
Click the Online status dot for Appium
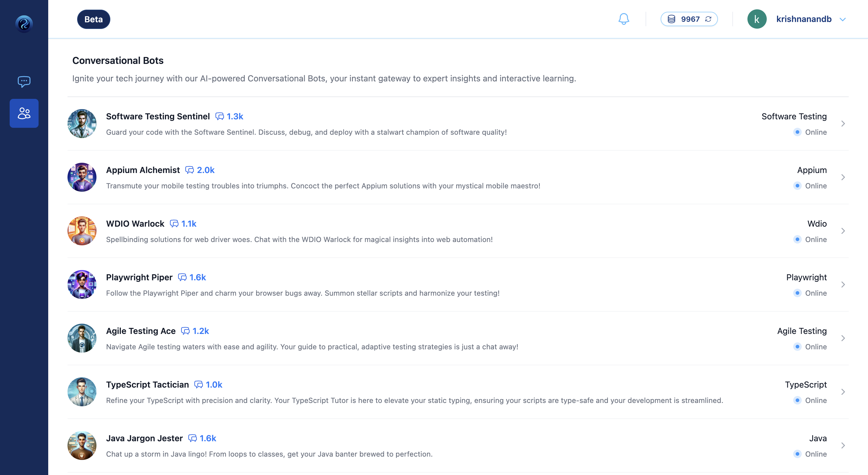(x=797, y=186)
